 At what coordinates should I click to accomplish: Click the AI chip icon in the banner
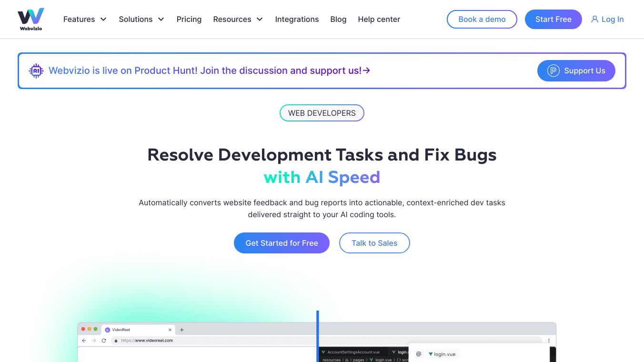pos(36,70)
